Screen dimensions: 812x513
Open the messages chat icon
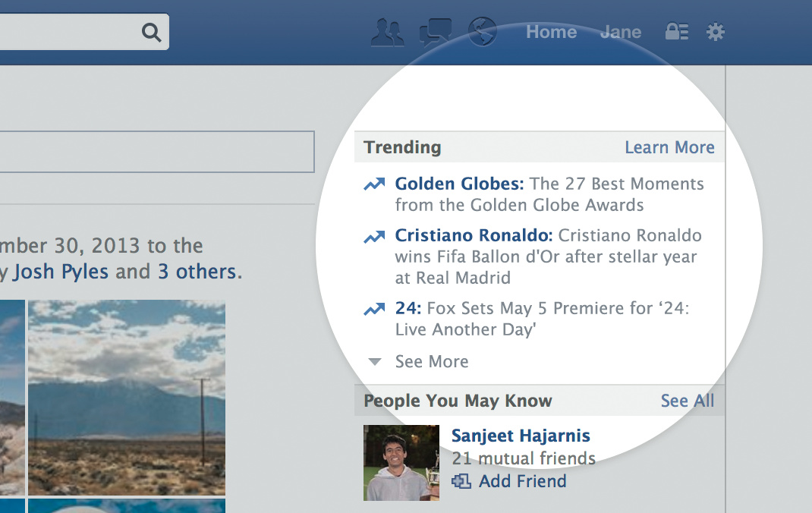tap(435, 32)
